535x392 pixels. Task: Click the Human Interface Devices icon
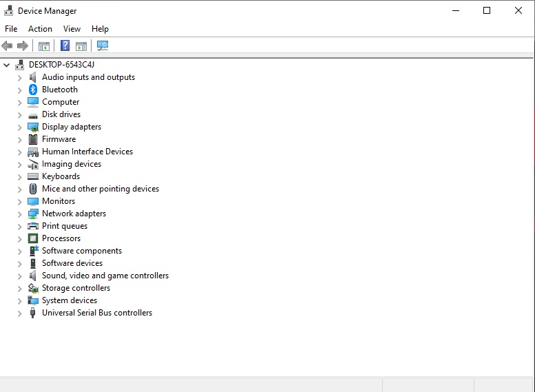pos(33,152)
